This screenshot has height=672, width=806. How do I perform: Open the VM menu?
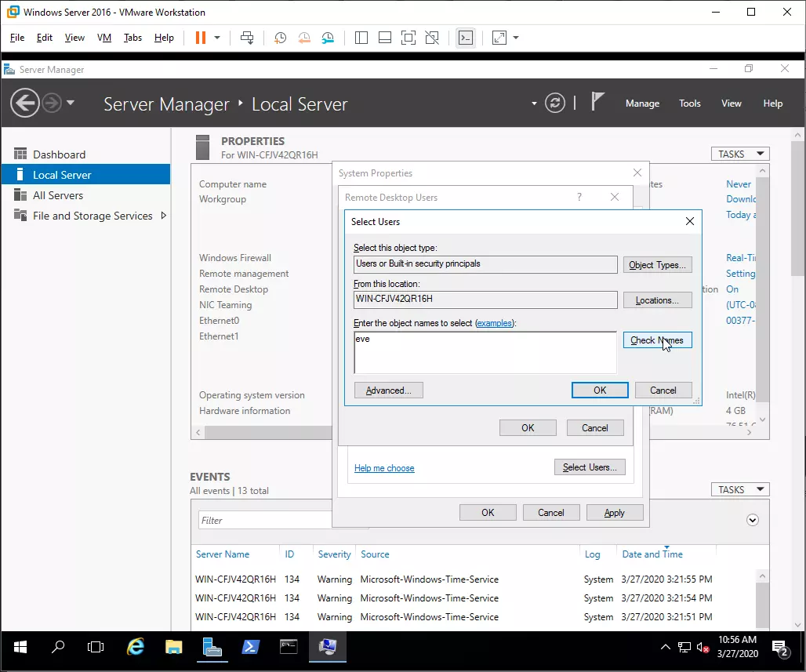click(x=104, y=38)
